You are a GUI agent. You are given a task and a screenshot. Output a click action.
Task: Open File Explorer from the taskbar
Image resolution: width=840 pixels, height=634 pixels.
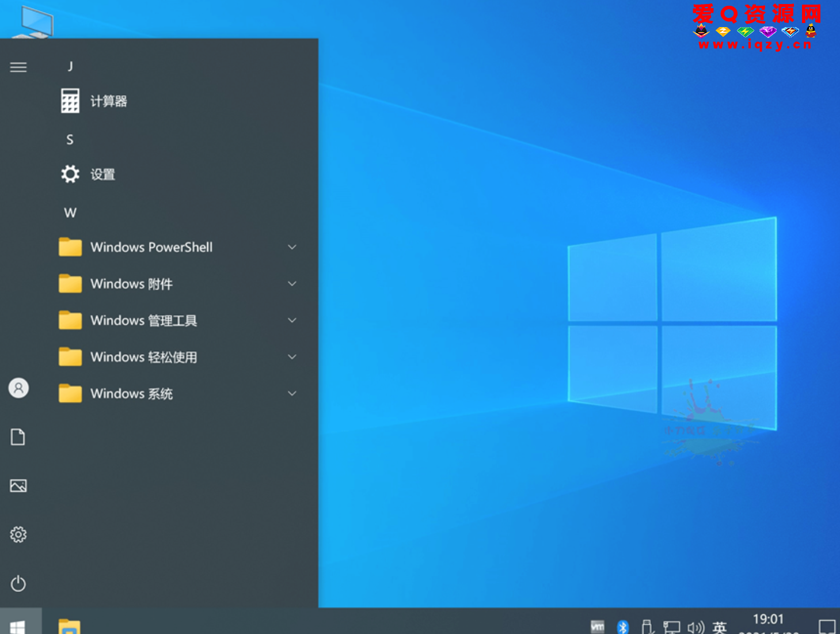coord(69,626)
